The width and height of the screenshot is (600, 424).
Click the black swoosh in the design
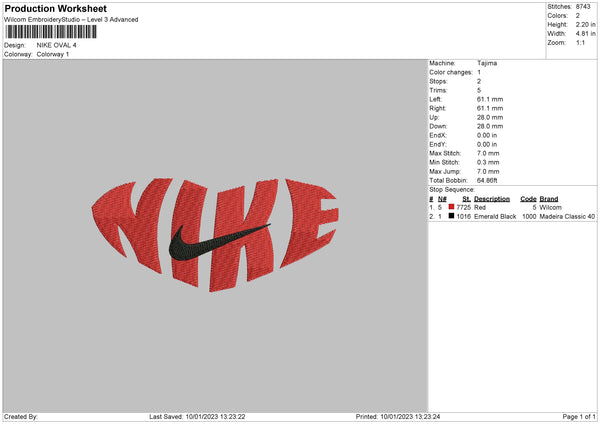219,242
